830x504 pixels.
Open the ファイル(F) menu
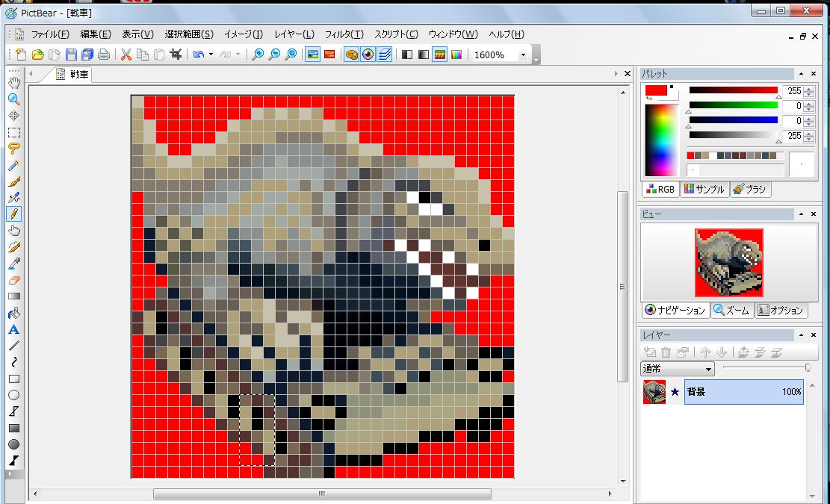[x=50, y=34]
